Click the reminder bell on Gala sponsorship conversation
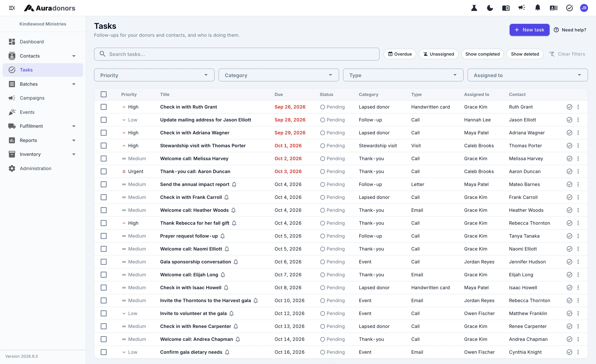 click(236, 262)
